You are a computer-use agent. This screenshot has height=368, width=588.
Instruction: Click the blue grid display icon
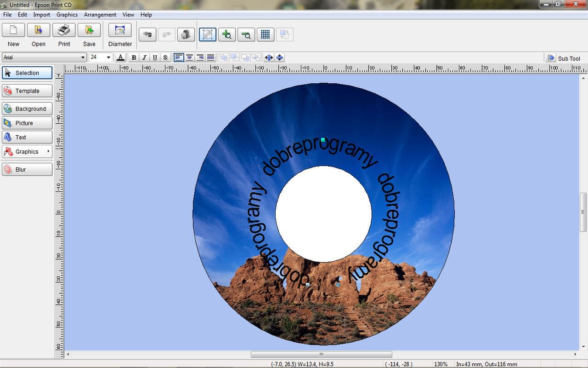pyautogui.click(x=265, y=34)
